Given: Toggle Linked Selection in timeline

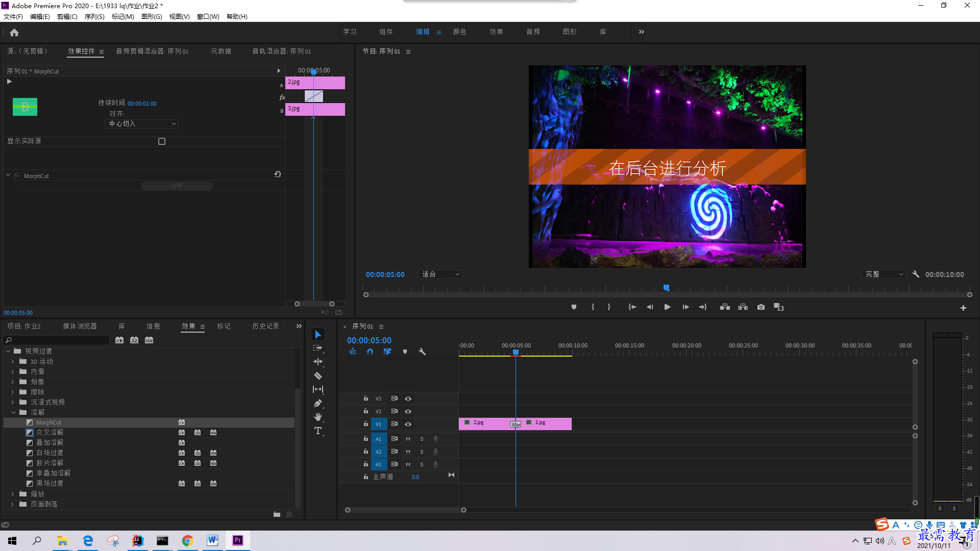Looking at the screenshot, I should point(387,352).
